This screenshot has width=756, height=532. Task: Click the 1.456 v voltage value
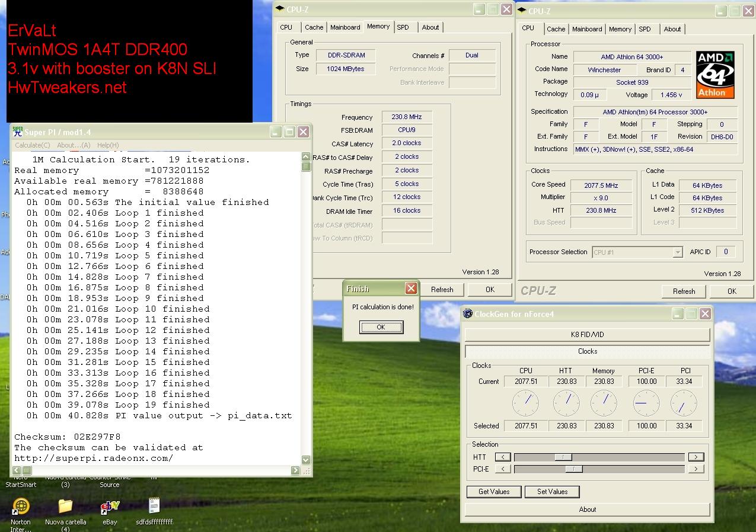[671, 95]
